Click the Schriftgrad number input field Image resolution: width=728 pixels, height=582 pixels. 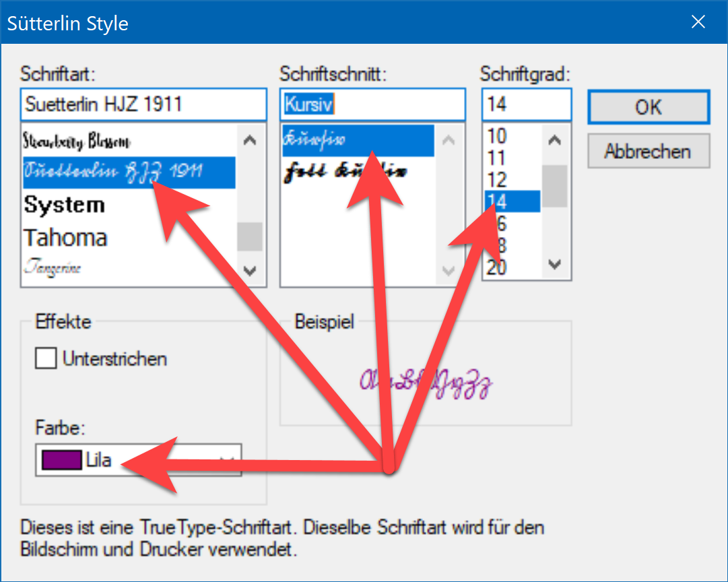(526, 104)
